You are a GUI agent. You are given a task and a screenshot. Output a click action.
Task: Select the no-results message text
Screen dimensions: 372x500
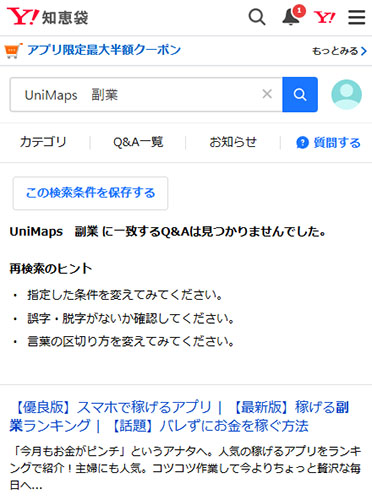(x=168, y=231)
